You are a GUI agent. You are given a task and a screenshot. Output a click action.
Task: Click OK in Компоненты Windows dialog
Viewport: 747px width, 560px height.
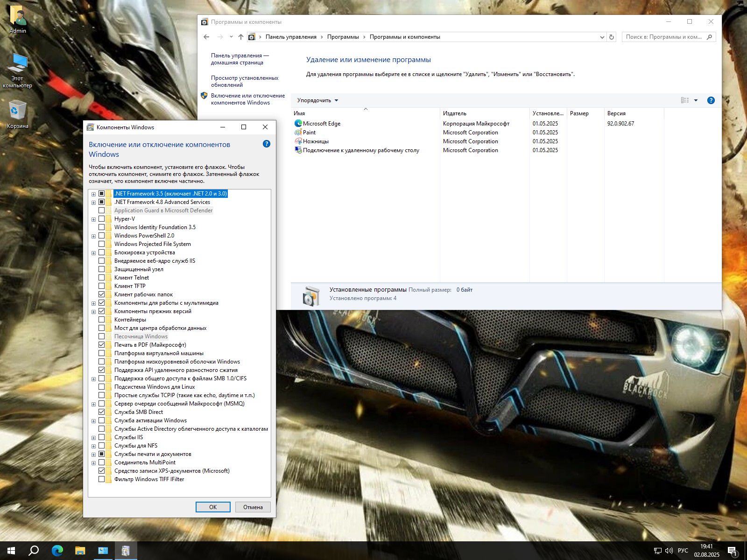[x=213, y=507]
